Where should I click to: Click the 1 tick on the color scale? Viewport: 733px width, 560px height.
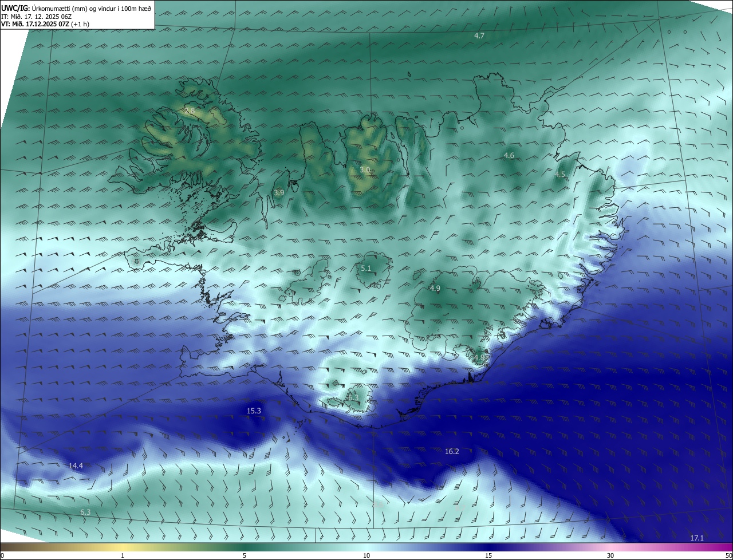pos(123,555)
